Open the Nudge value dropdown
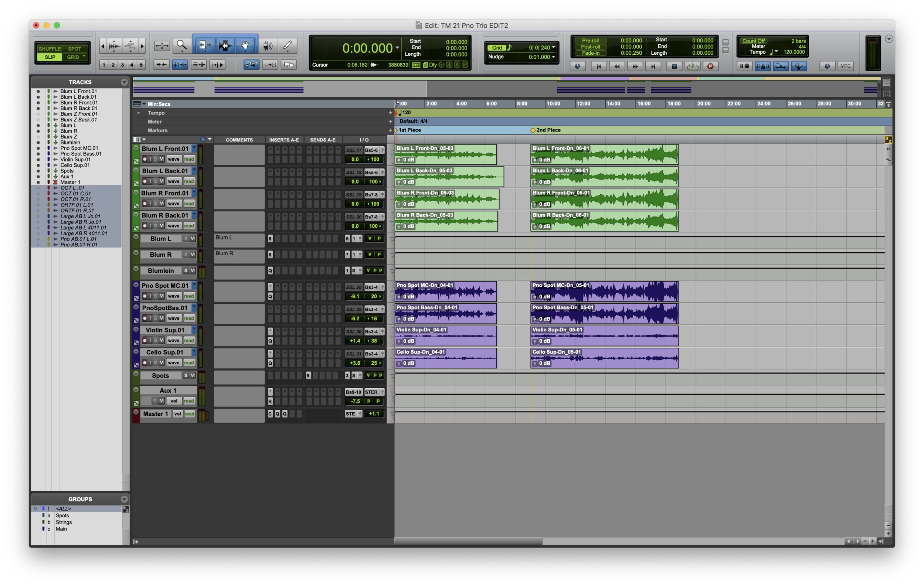 (554, 57)
